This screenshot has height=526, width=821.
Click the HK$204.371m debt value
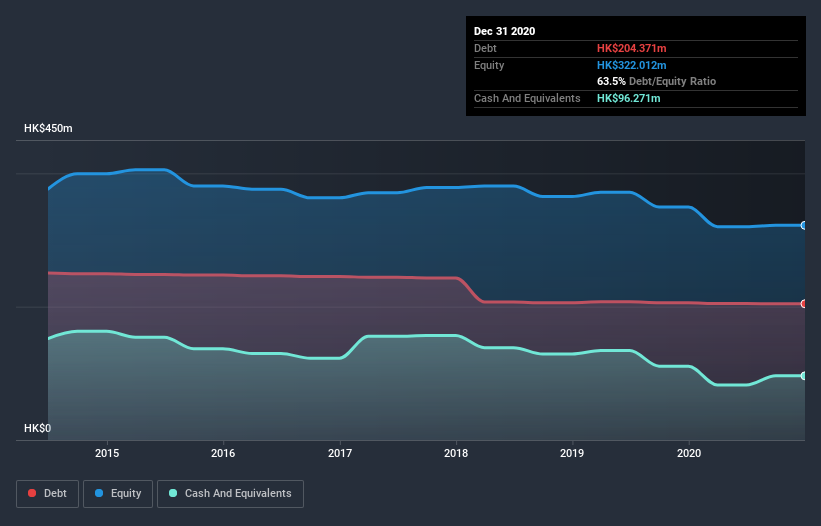point(631,48)
